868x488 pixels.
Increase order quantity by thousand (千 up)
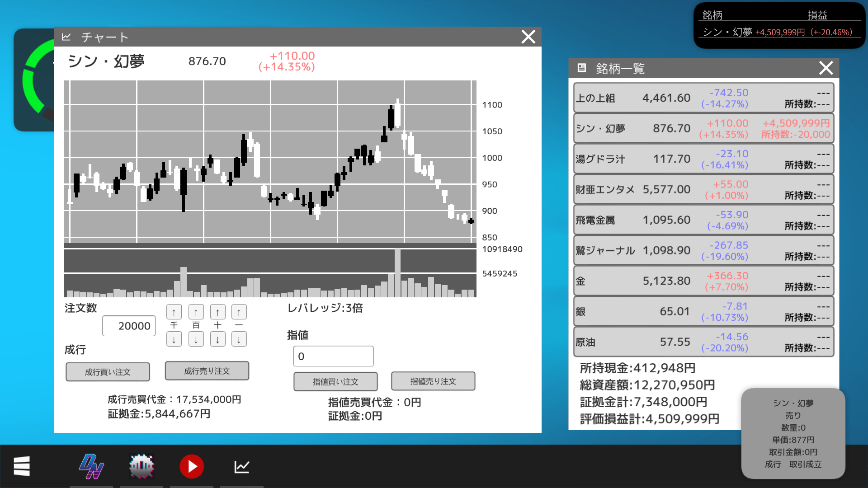(174, 312)
